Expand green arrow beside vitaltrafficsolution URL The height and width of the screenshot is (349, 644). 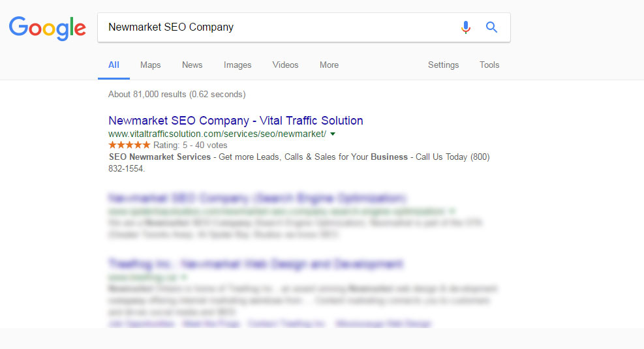click(x=333, y=134)
